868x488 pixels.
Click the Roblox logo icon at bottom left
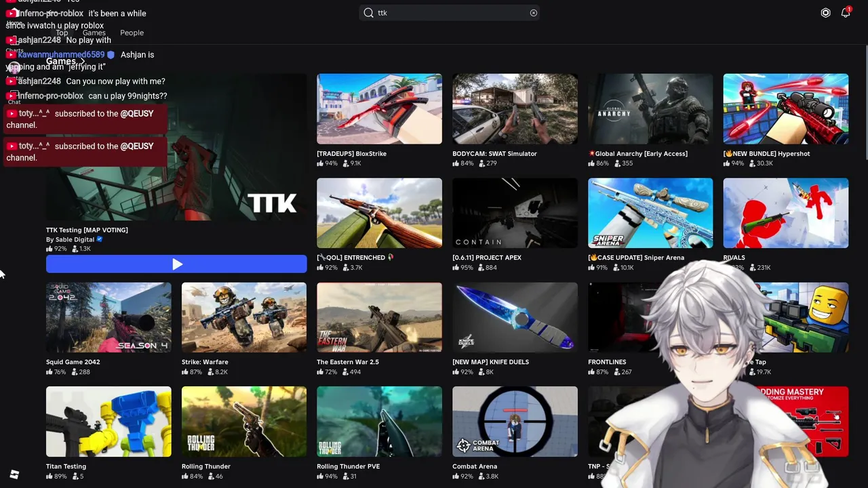(x=14, y=474)
